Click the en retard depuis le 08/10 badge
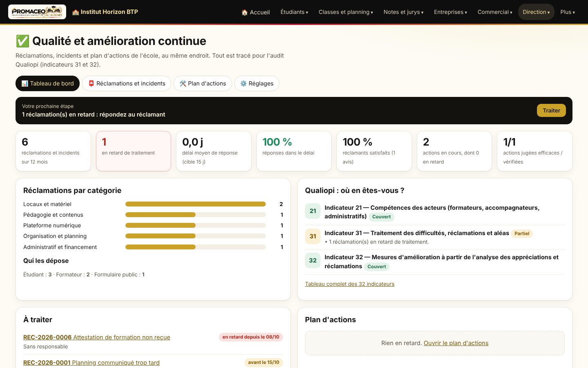 (251, 337)
